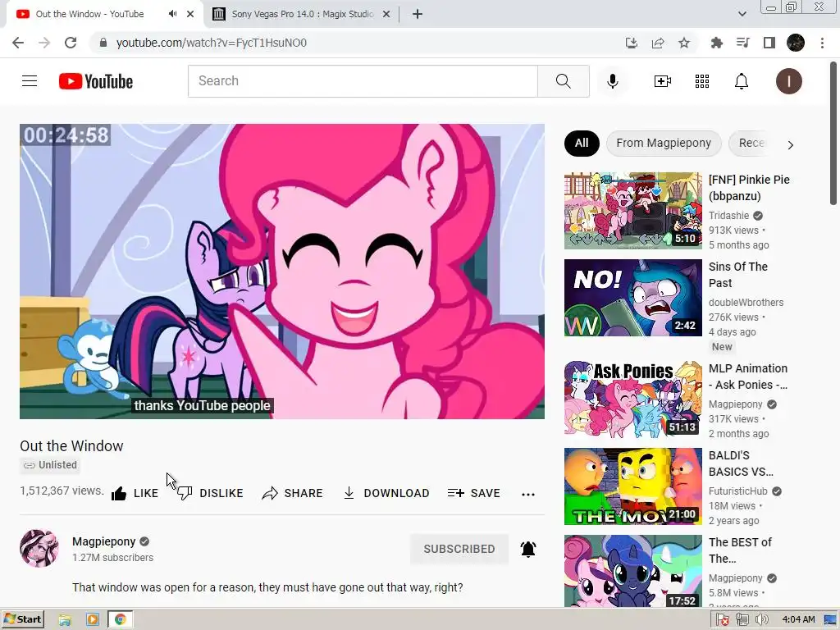Screen dimensions: 840x630
Task: Open the Windows Start button
Action: point(22,619)
